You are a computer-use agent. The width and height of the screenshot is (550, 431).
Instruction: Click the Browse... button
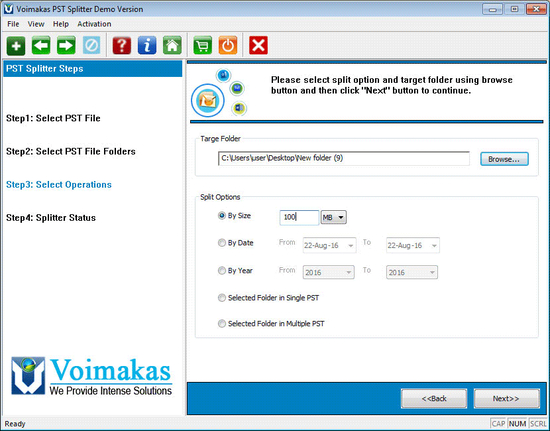pyautogui.click(x=504, y=159)
